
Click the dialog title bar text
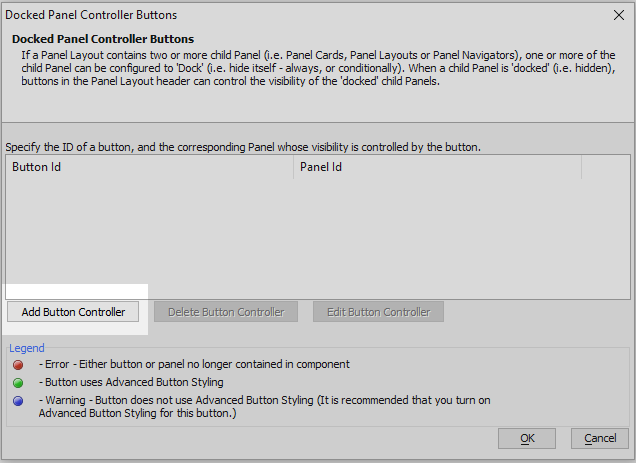coord(91,15)
